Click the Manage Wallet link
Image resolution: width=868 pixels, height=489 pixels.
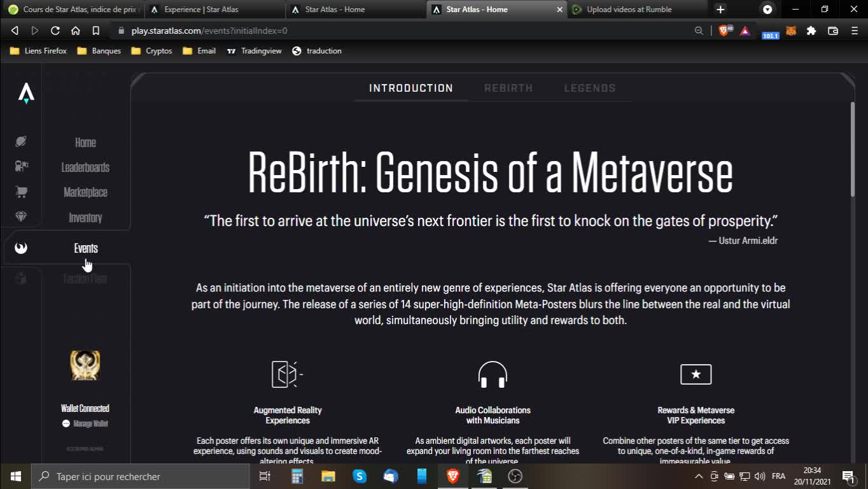point(91,423)
